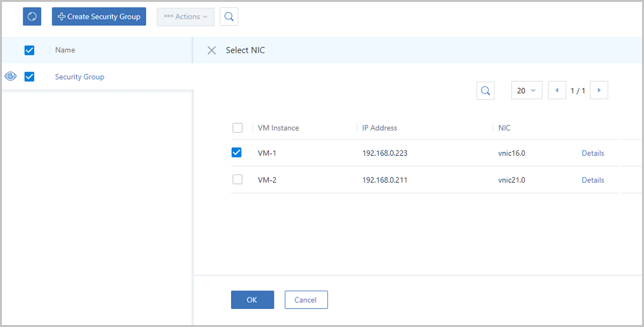Open Details link for vnic21.0
This screenshot has width=644, height=327.
(592, 180)
